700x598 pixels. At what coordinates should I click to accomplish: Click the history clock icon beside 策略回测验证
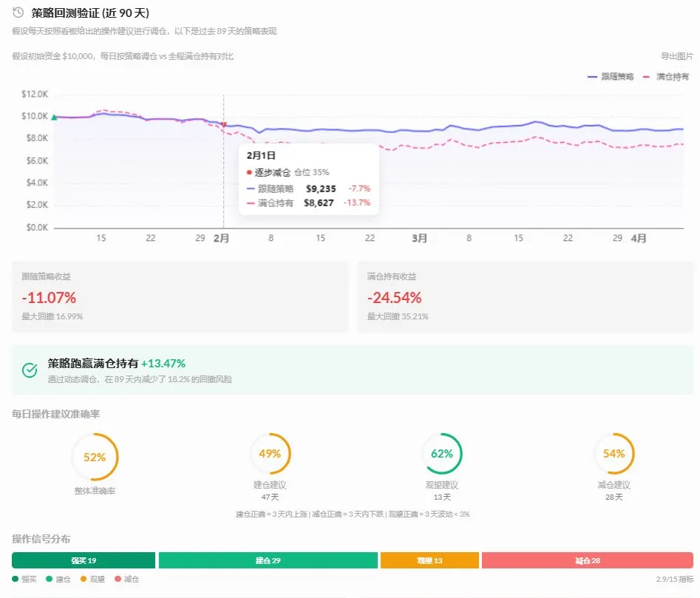(18, 13)
